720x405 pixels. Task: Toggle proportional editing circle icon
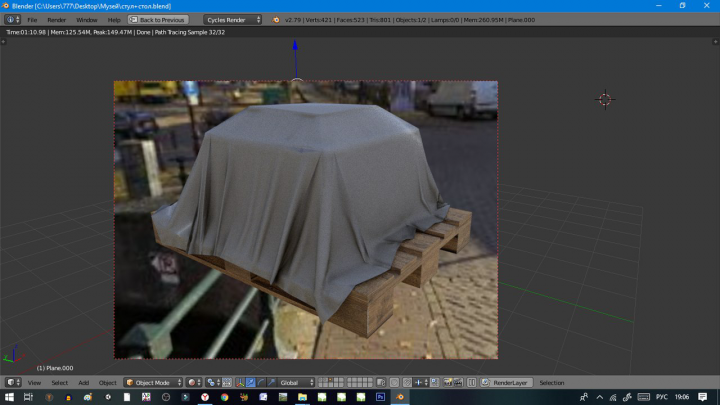tap(394, 382)
